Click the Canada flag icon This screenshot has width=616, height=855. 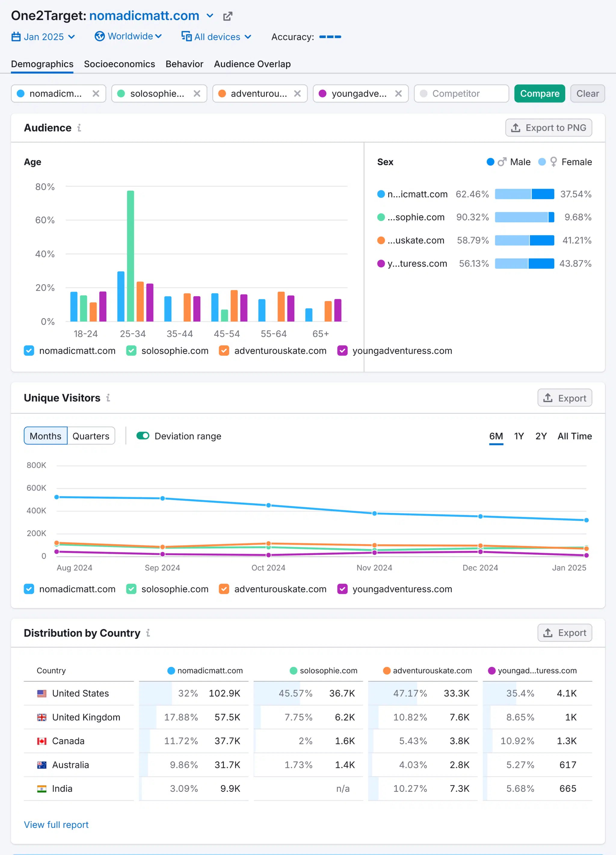click(42, 741)
